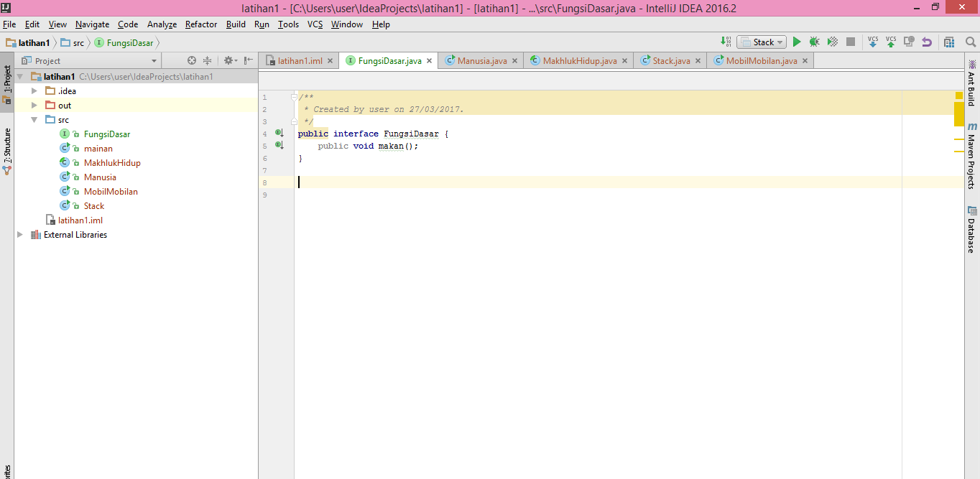Collapse the src folder in Project tree
The image size is (980, 479).
[33, 119]
